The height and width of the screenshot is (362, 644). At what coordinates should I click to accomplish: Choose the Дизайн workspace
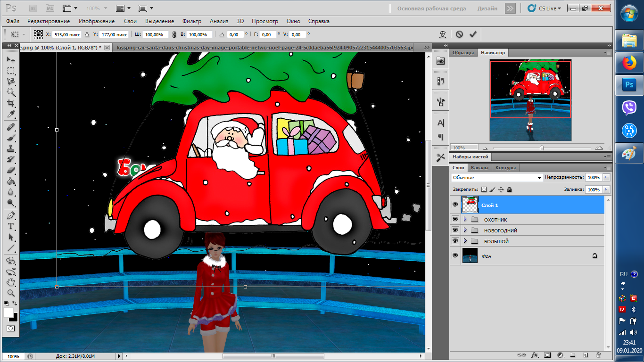(x=487, y=8)
